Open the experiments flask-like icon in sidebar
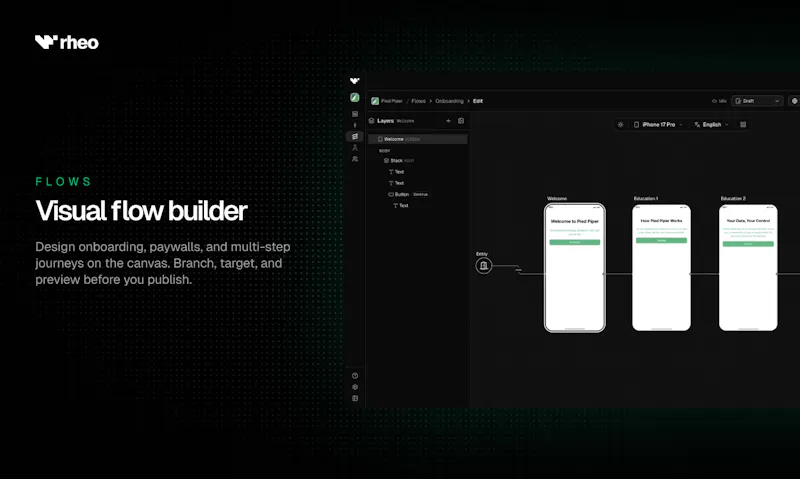 pos(355,147)
